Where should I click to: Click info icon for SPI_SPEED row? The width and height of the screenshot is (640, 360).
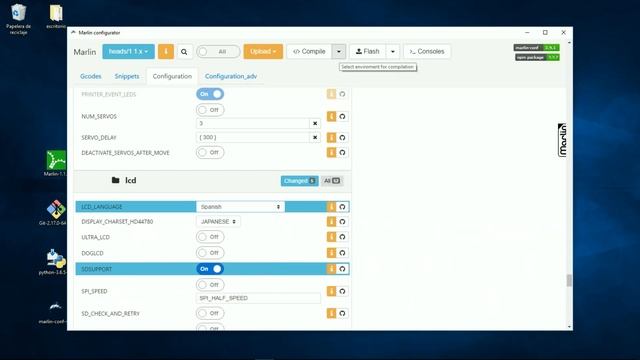point(331,291)
